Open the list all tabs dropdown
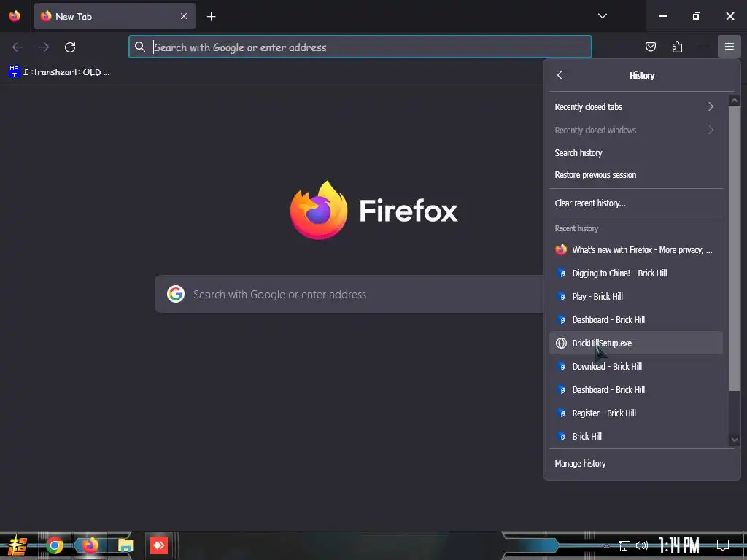Screen dimensions: 747x560 (602, 16)
